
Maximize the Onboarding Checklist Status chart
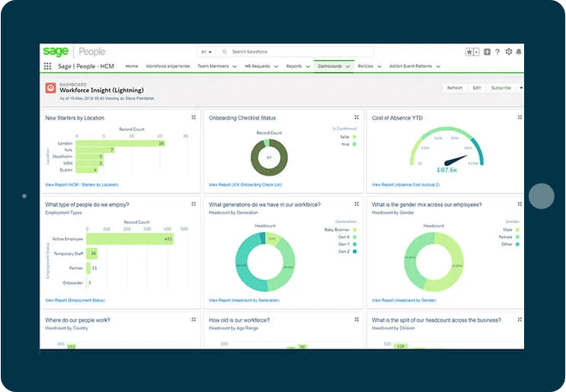pyautogui.click(x=357, y=117)
